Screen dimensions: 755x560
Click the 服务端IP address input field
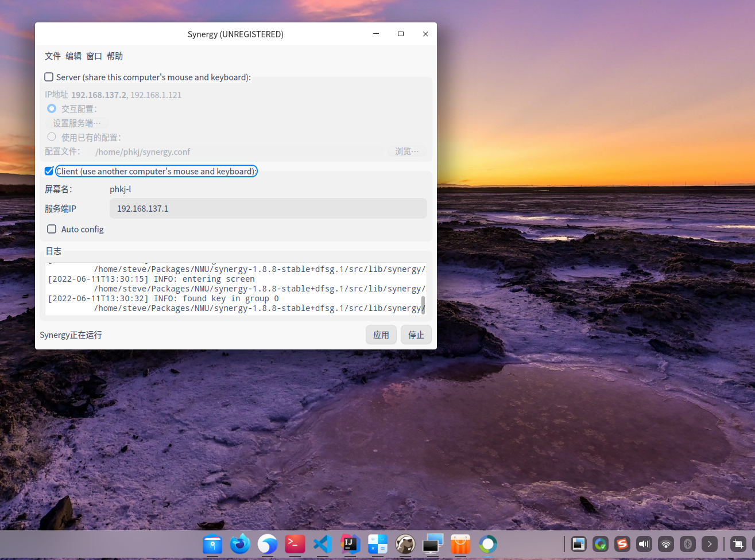click(x=268, y=209)
